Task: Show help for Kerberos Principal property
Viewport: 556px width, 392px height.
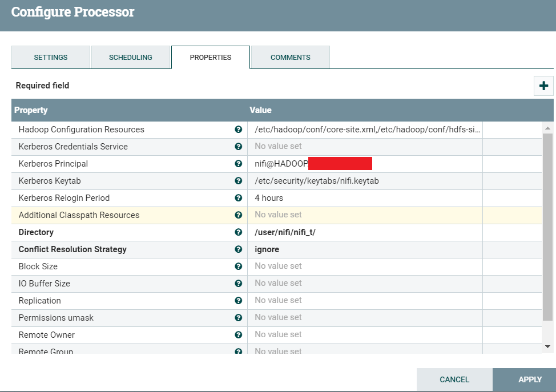Action: [239, 164]
